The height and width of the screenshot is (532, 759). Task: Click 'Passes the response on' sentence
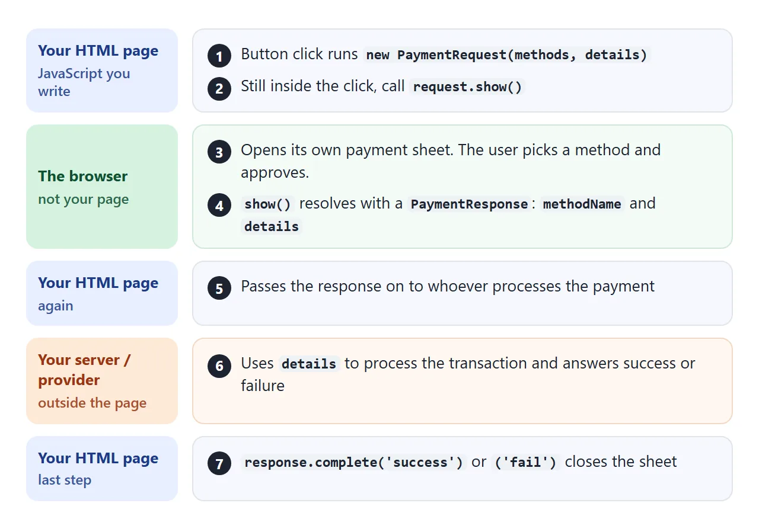(448, 286)
